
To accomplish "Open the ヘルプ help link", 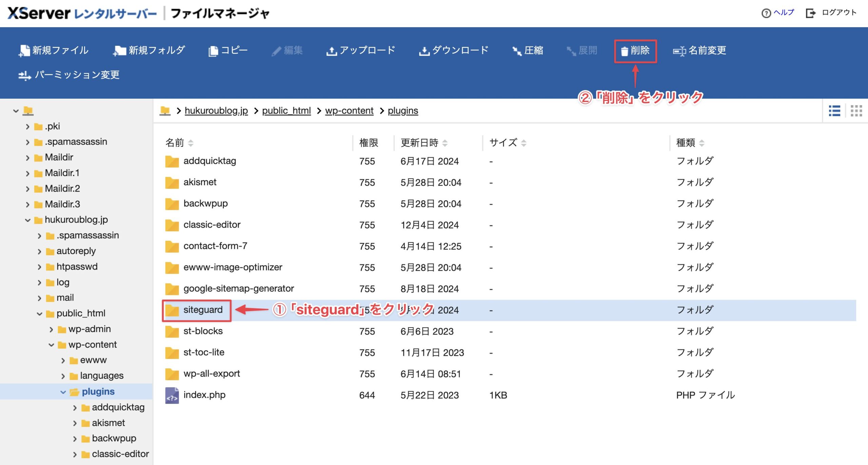I will pos(778,13).
